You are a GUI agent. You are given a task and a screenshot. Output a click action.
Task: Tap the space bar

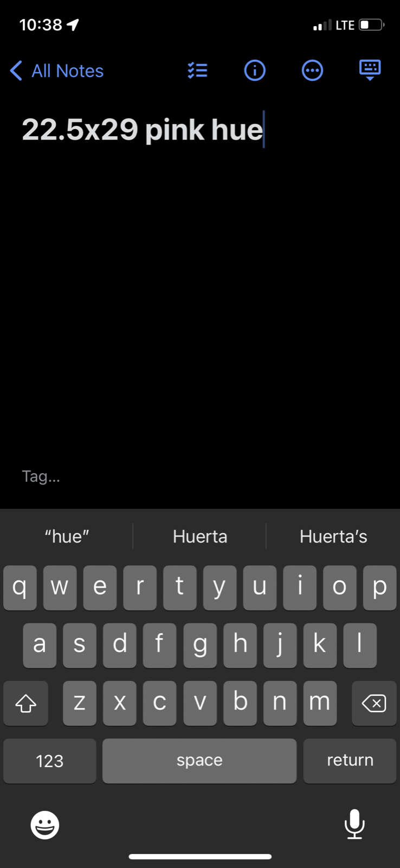199,761
